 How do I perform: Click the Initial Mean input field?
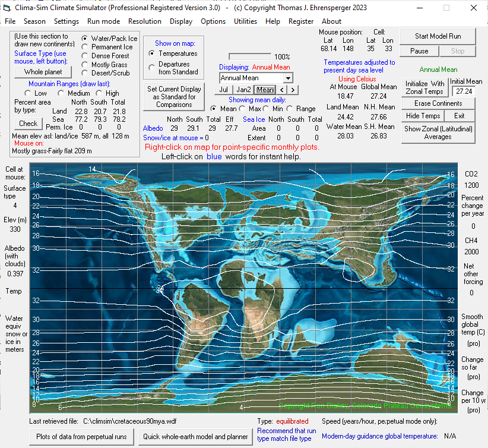coord(464,92)
